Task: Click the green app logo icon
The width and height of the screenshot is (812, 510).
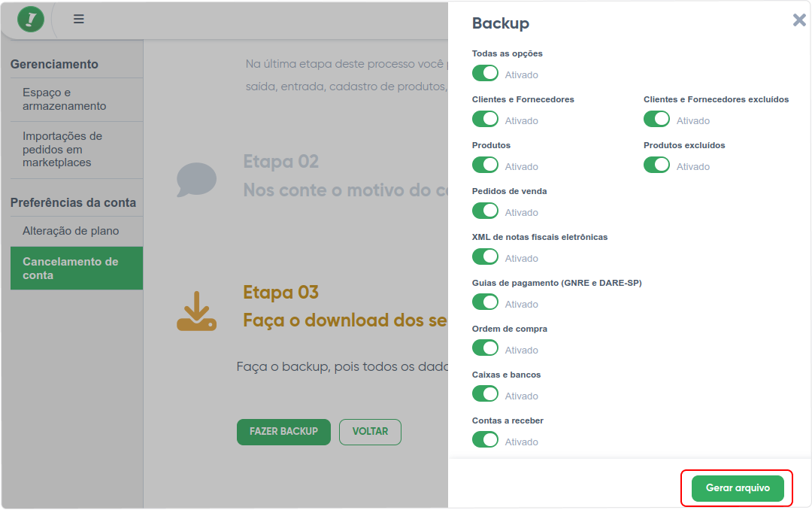Action: click(x=31, y=19)
